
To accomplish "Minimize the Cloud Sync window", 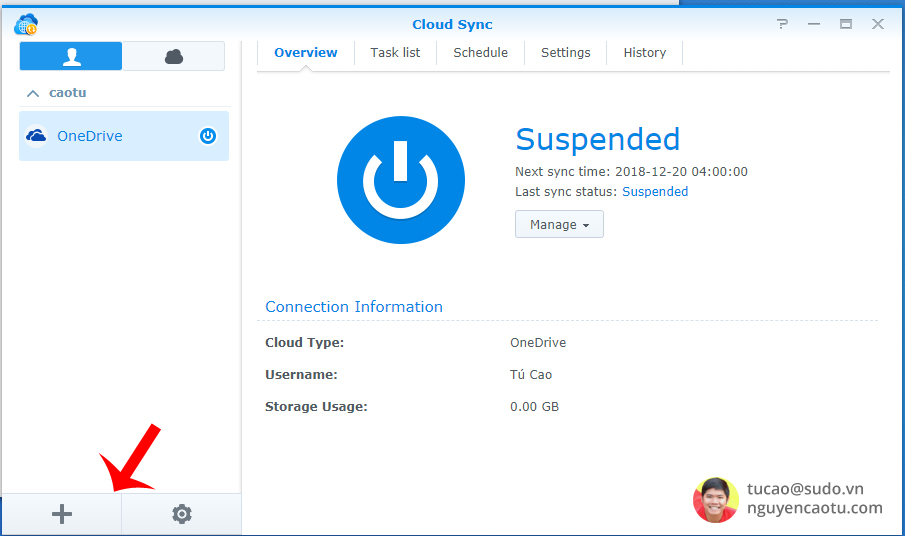I will coord(814,24).
